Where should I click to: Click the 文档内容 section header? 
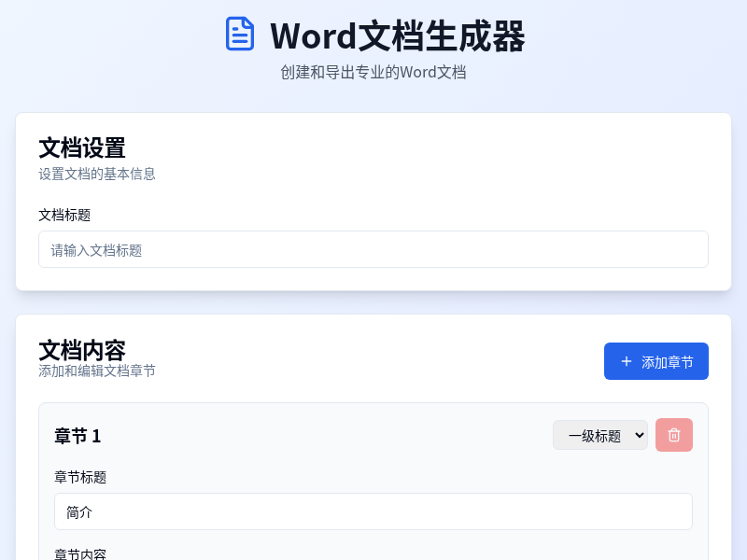pos(82,349)
